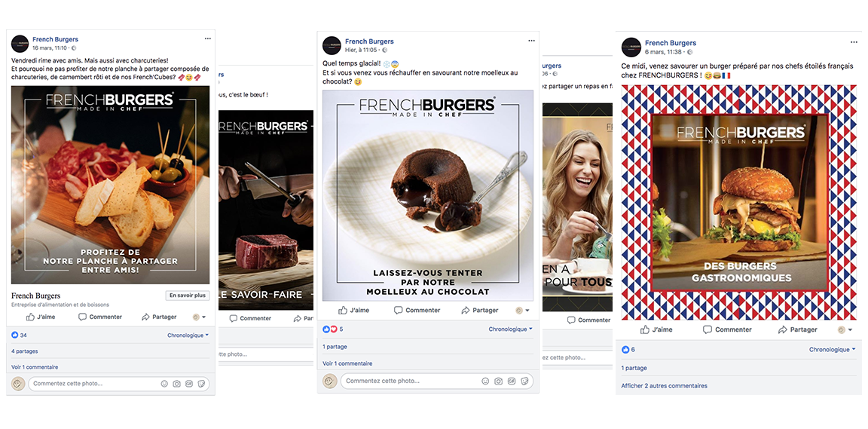Expand Chronologique sort on chocolate post
The height and width of the screenshot is (429, 868).
pyautogui.click(x=510, y=329)
